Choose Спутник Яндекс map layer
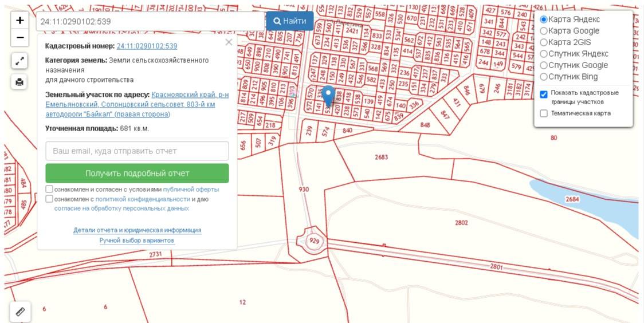This screenshot has height=323, width=644. point(544,54)
